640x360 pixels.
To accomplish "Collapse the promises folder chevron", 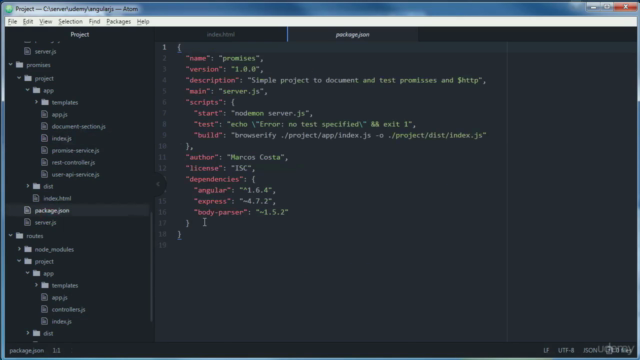I will pos(11,64).
